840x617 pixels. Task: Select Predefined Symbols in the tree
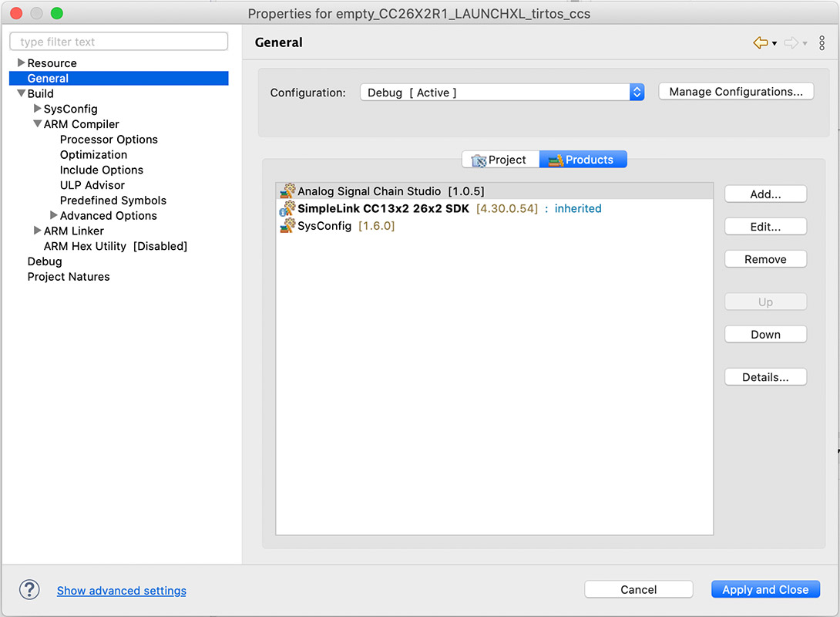tap(113, 201)
